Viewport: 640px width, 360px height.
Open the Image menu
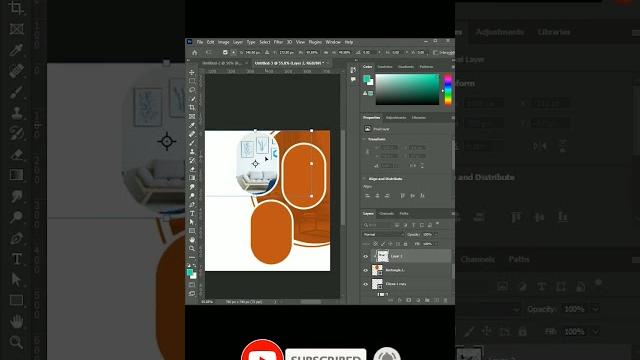(x=223, y=42)
